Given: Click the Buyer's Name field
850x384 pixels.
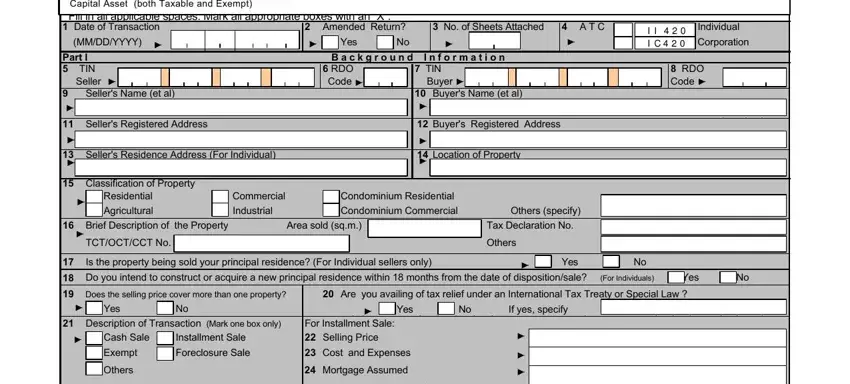Looking at the screenshot, I should point(608,107).
